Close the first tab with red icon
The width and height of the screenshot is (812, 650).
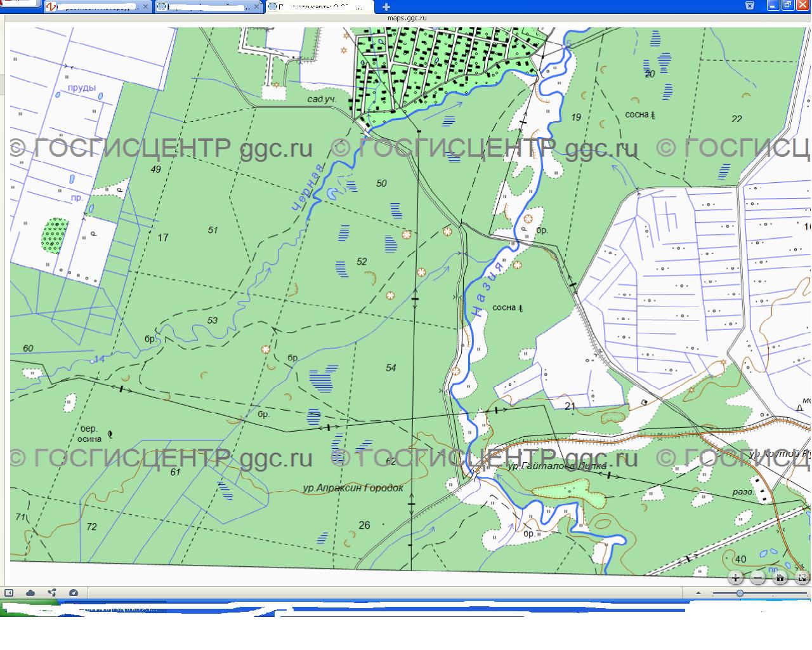pyautogui.click(x=147, y=7)
